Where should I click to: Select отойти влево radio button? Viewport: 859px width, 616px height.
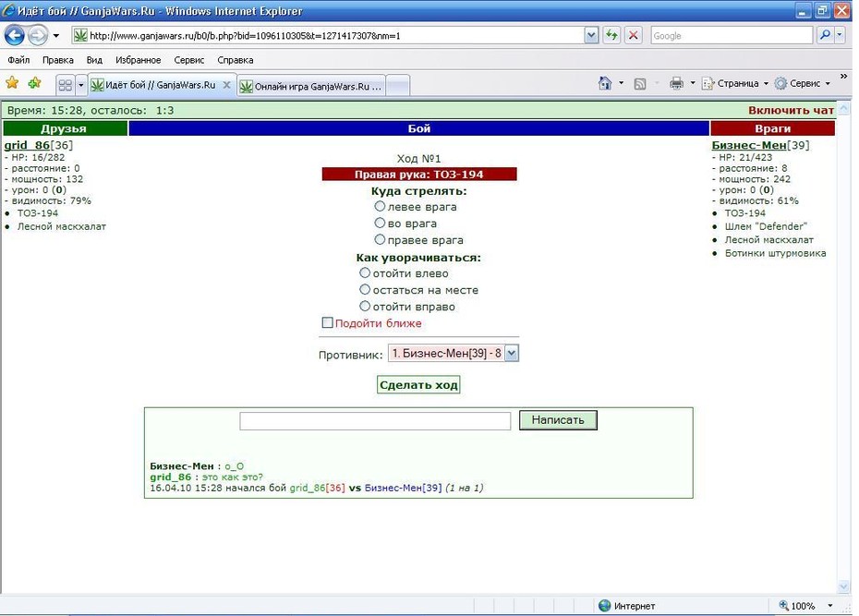pyautogui.click(x=365, y=272)
